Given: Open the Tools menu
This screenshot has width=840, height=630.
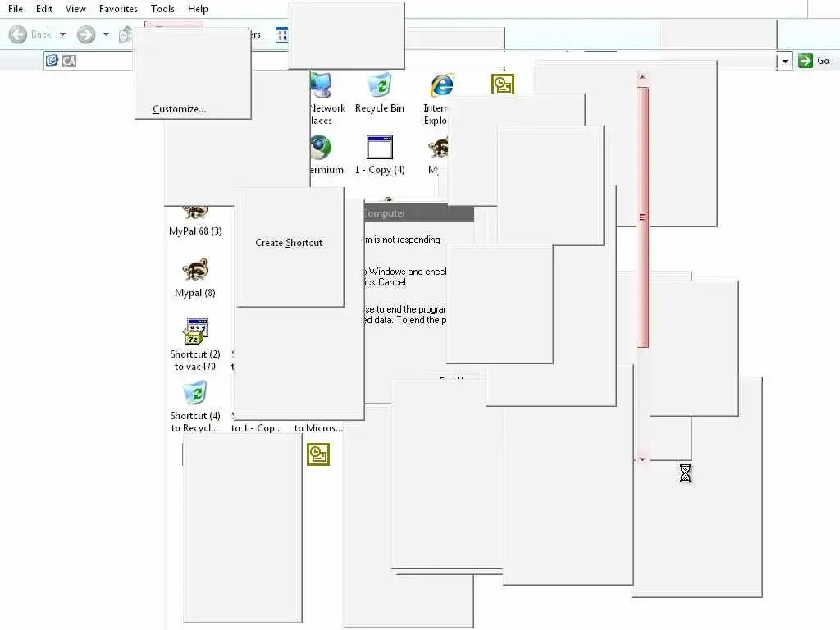Looking at the screenshot, I should (x=162, y=8).
